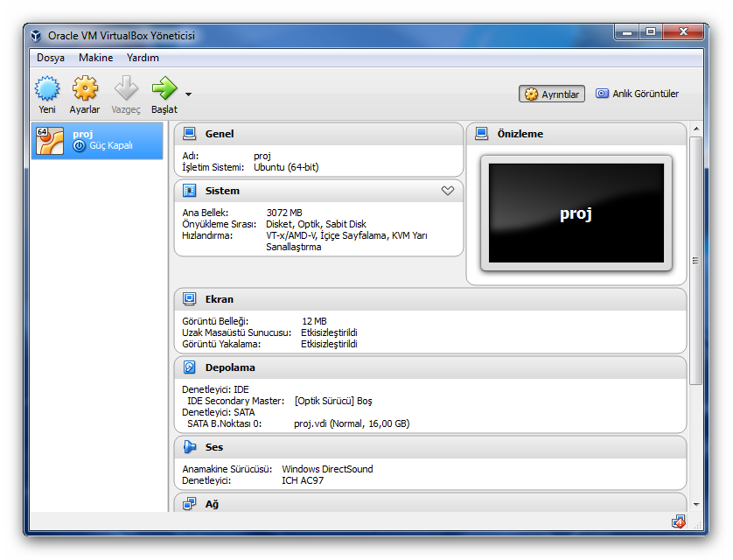Click the Ekran display icon

click(x=189, y=299)
